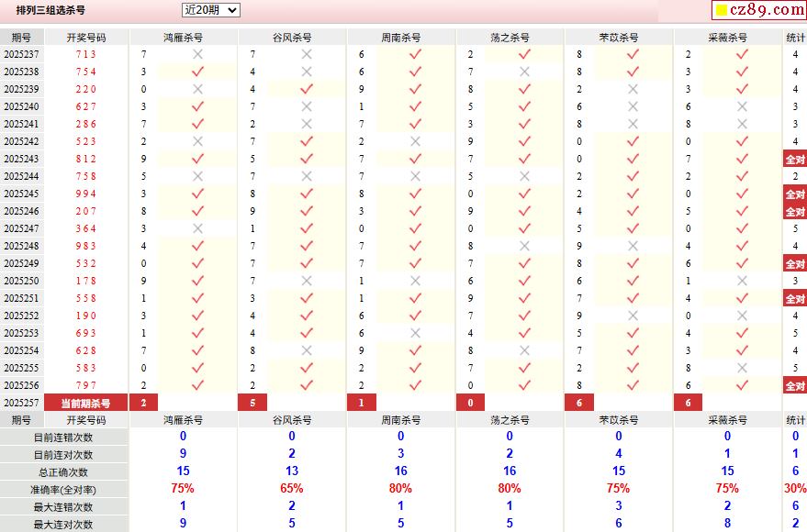The height and width of the screenshot is (532, 807).
Task: Click the 总正确次数 row label
Action: [63, 472]
